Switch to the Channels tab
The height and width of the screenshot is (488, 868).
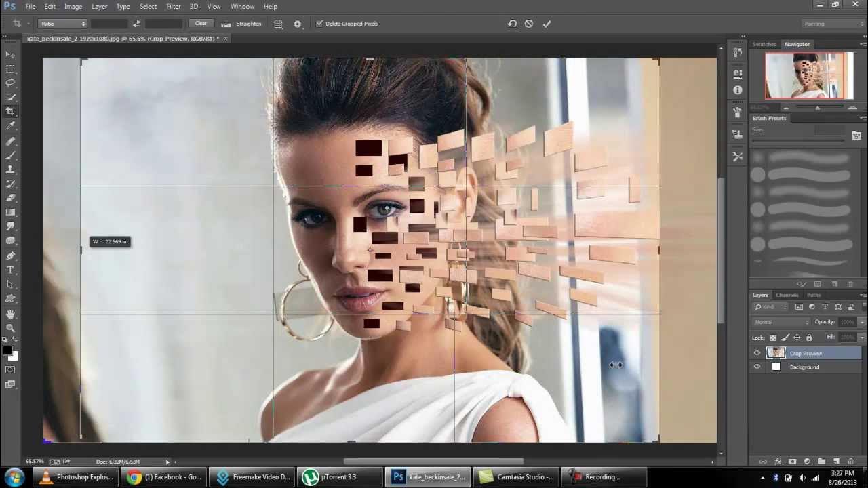coord(787,295)
